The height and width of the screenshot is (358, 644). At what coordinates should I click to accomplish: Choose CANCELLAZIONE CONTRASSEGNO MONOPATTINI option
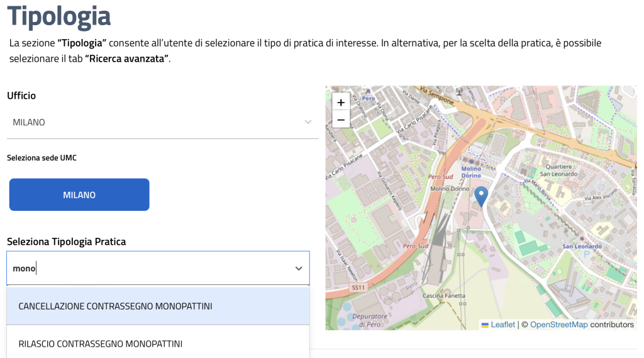158,306
